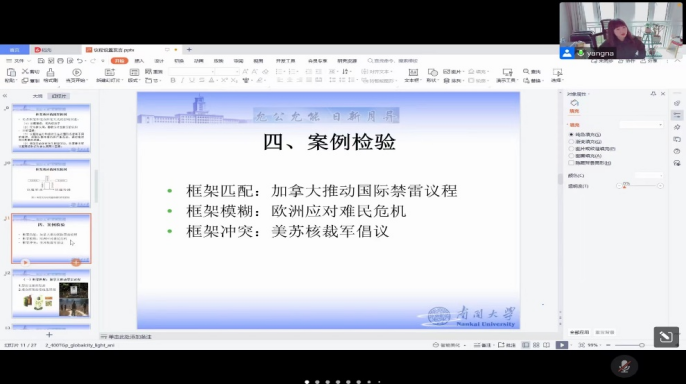Tick the hide background graphics checkbox
Viewport: 686px width, 384px height.
(571, 163)
